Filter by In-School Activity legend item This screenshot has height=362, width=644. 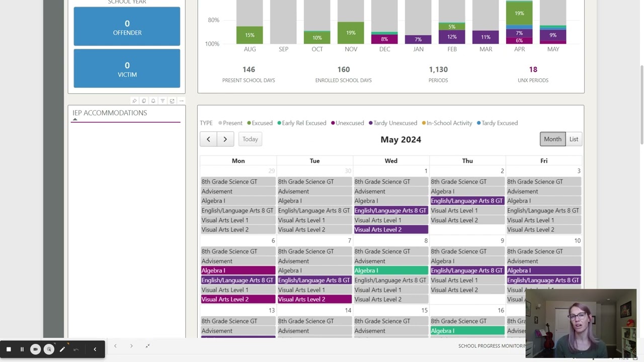point(447,123)
